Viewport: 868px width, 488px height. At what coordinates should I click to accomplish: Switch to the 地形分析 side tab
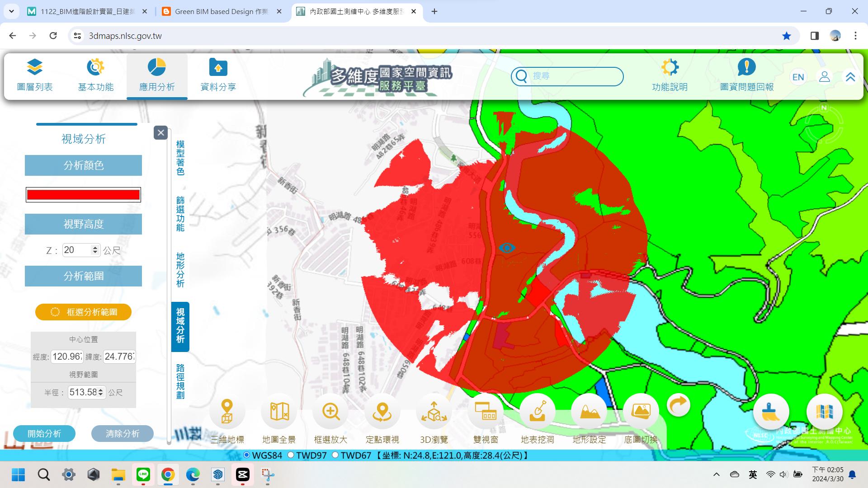(180, 270)
